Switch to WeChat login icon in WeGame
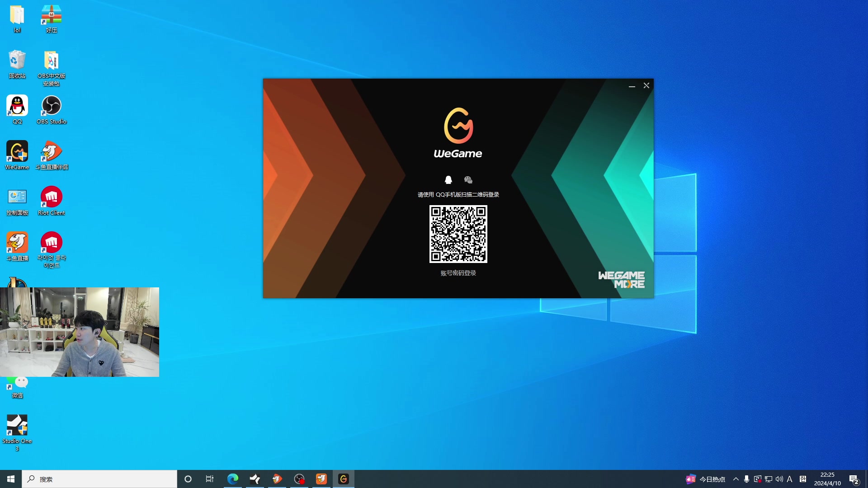The height and width of the screenshot is (488, 868). point(468,180)
